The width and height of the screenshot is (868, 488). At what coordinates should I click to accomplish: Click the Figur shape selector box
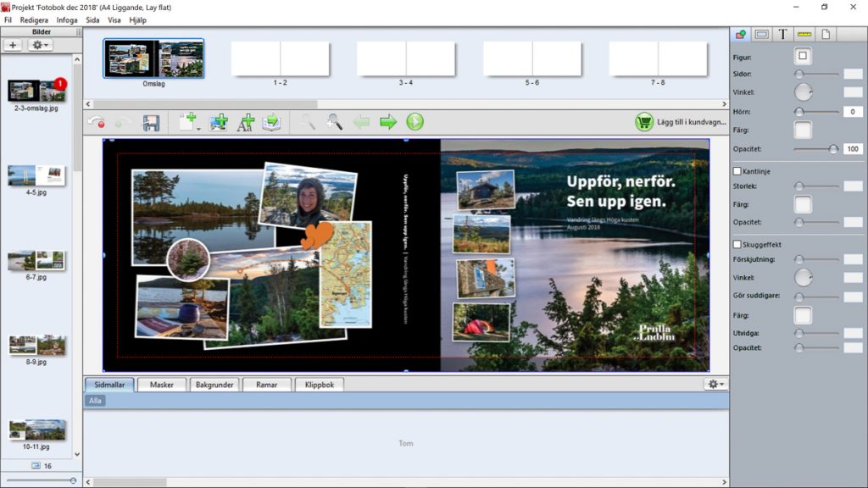click(803, 56)
